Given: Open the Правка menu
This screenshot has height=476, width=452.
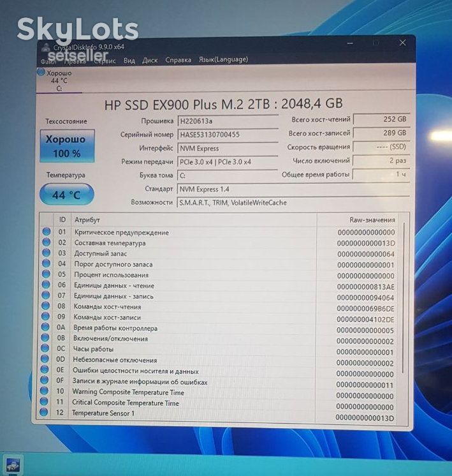Looking at the screenshot, I should click(x=75, y=61).
